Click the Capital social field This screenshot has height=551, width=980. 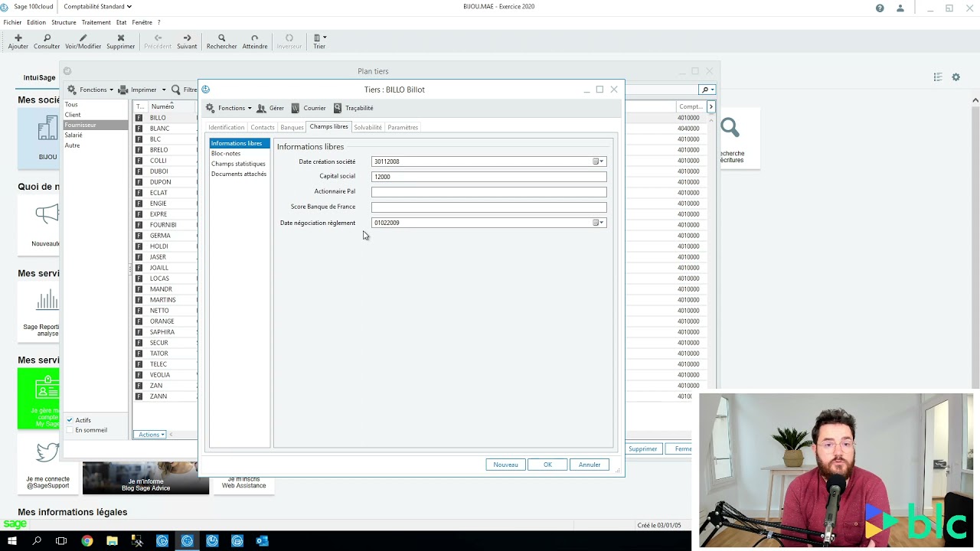(x=488, y=177)
